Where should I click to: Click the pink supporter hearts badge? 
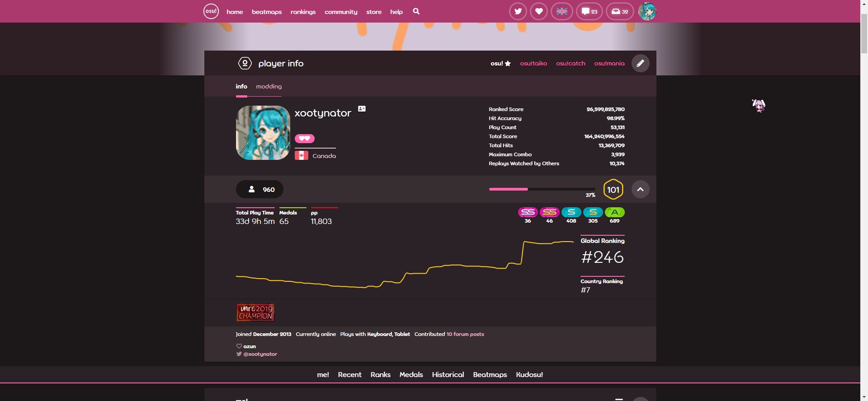[305, 139]
